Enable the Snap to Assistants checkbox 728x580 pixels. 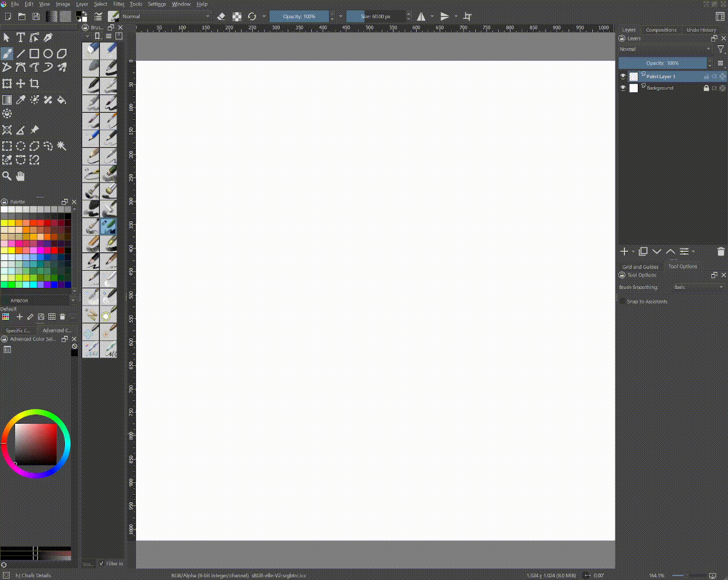(x=623, y=301)
